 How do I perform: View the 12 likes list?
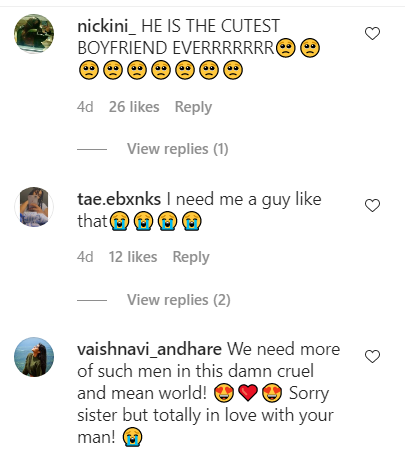[x=133, y=257]
